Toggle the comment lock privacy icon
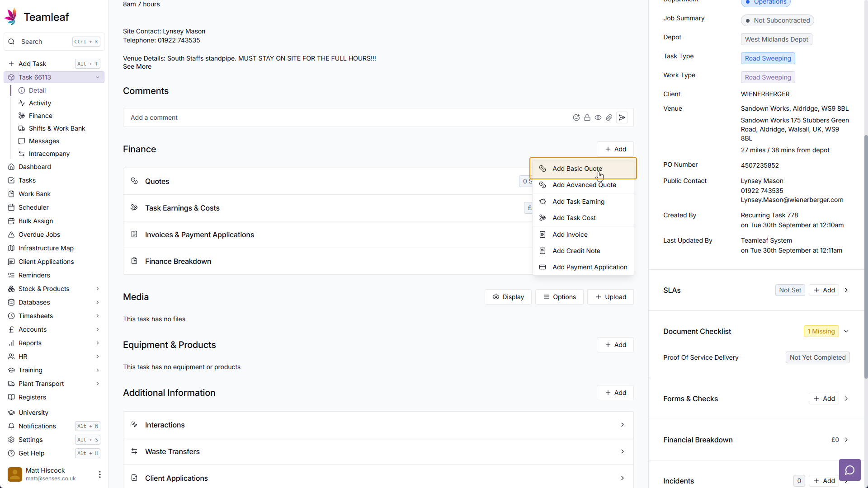868x488 pixels. [x=587, y=117]
